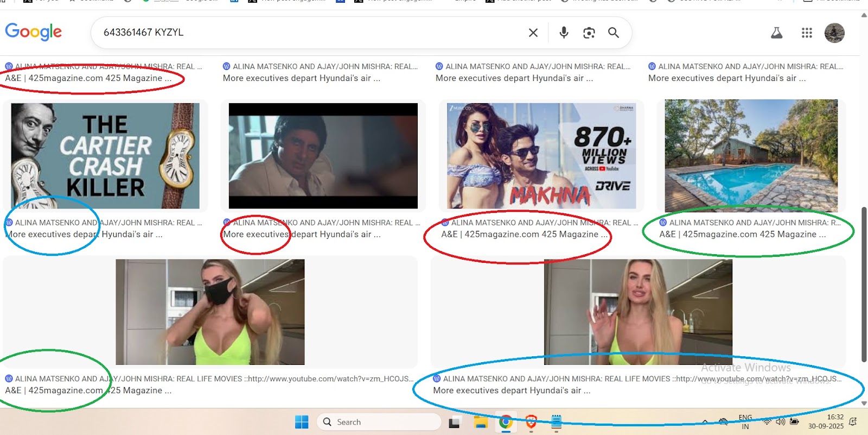Open The Cartier Crash Killer thumbnail

click(105, 156)
